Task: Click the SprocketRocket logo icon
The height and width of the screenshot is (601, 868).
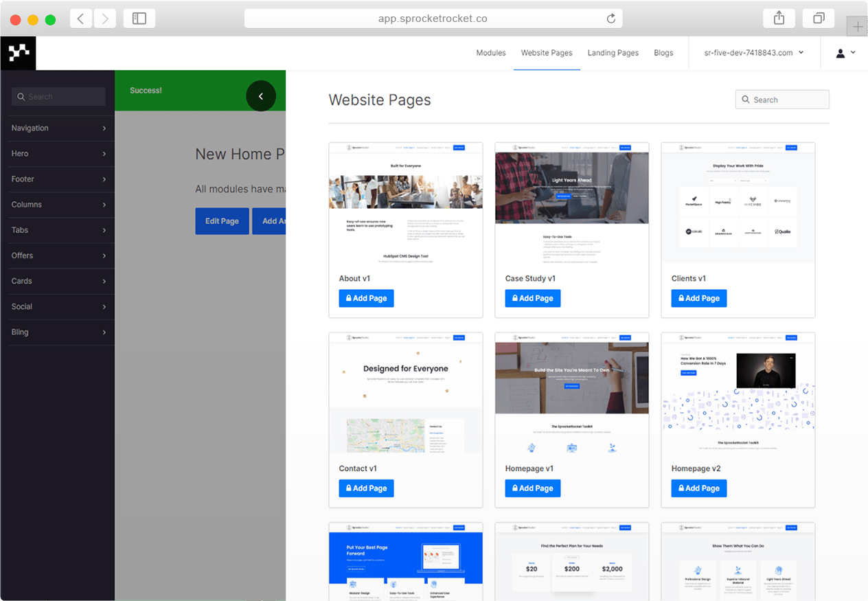Action: click(x=18, y=53)
